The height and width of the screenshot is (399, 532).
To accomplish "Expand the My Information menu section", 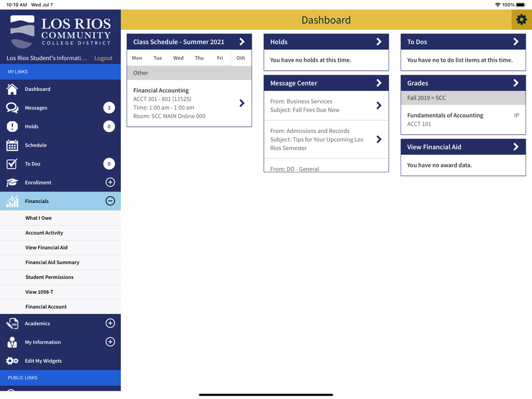I will (x=110, y=342).
